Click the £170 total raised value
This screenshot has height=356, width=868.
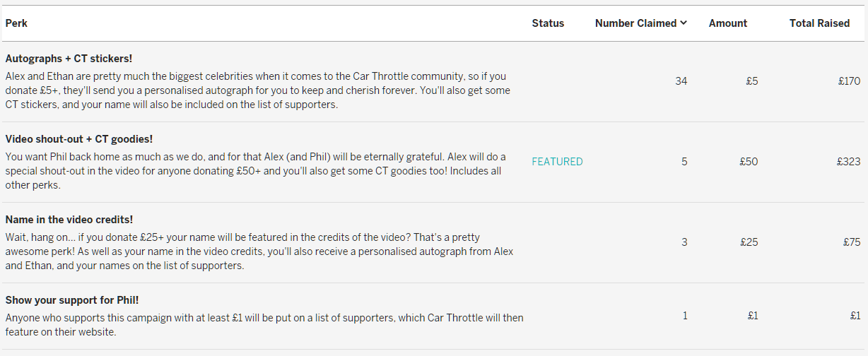[x=849, y=81]
